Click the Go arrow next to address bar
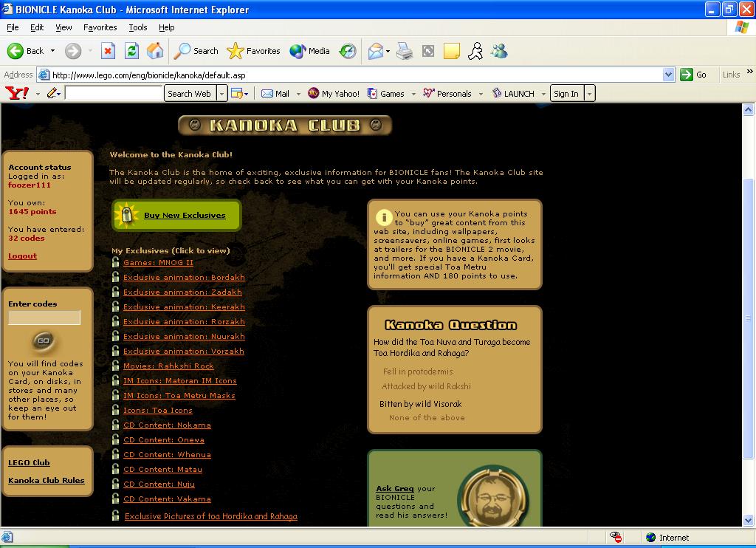The width and height of the screenshot is (756, 548). click(x=693, y=75)
